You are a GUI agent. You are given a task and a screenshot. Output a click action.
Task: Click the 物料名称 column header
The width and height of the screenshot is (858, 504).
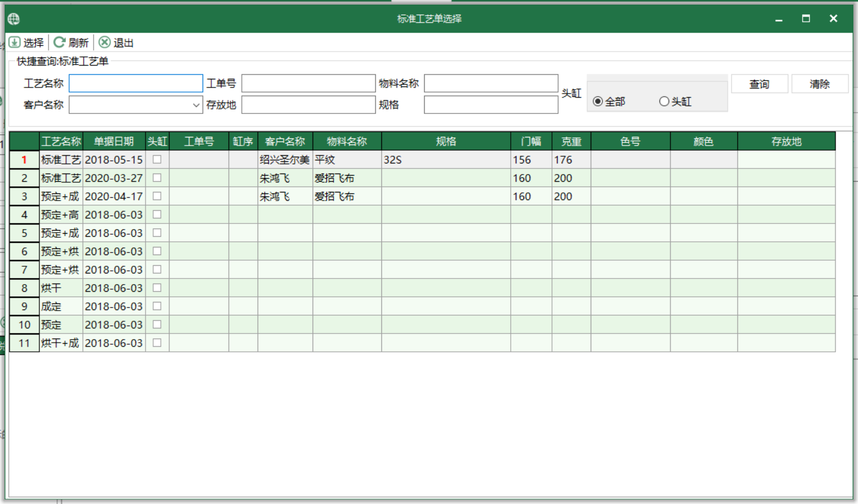coord(347,142)
